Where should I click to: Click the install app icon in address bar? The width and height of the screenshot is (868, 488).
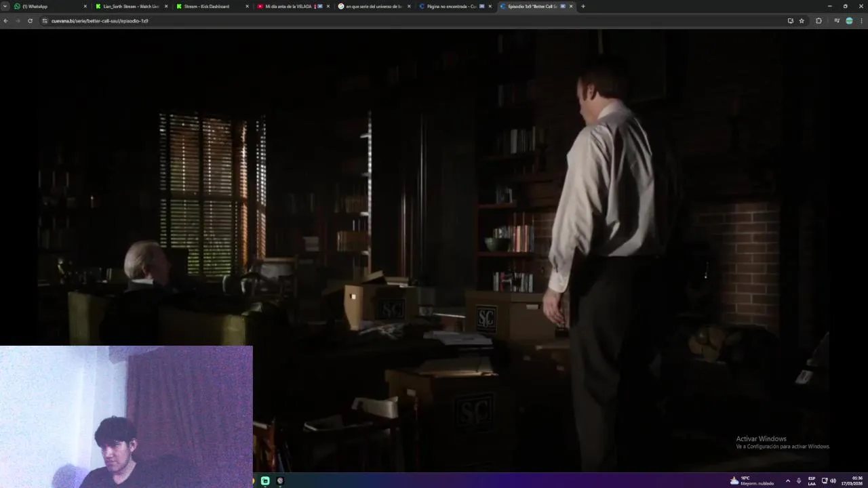790,21
